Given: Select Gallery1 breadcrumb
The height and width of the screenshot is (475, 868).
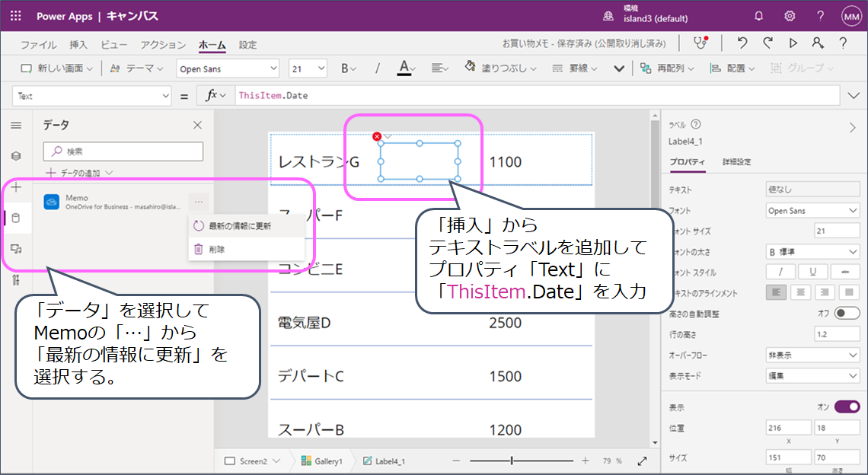Looking at the screenshot, I should point(321,461).
